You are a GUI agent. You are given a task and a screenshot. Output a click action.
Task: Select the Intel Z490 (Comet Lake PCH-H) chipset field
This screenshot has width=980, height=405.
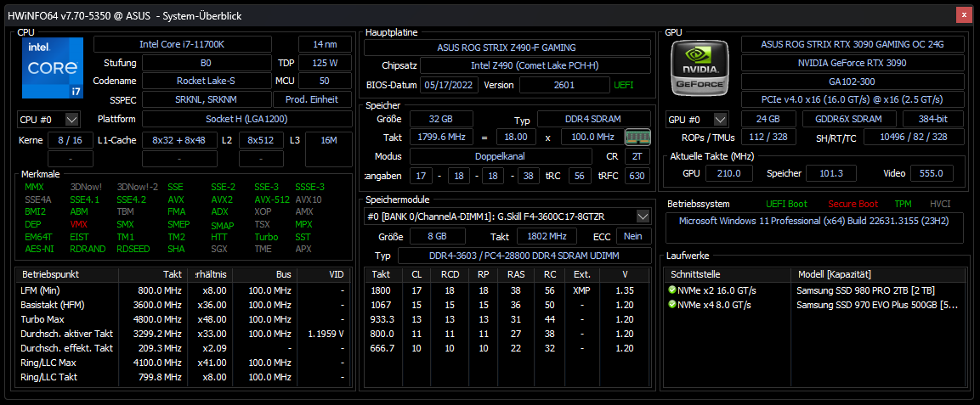tap(535, 65)
